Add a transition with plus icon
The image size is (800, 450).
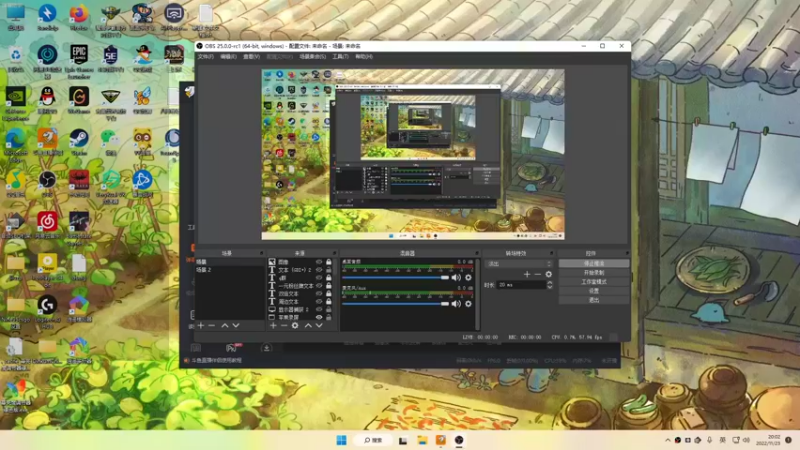527,274
